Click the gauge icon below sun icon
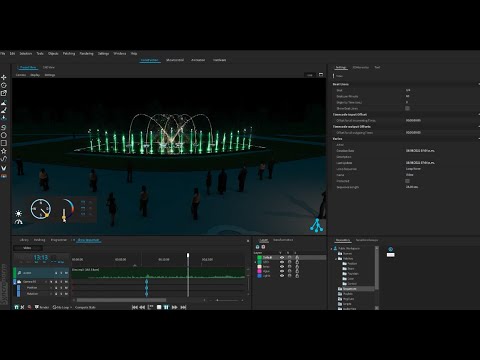The width and height of the screenshot is (480, 360). [19, 222]
